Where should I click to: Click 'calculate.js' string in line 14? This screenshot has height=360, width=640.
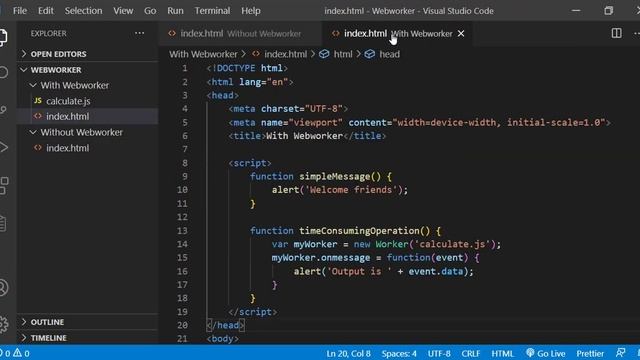pos(452,244)
